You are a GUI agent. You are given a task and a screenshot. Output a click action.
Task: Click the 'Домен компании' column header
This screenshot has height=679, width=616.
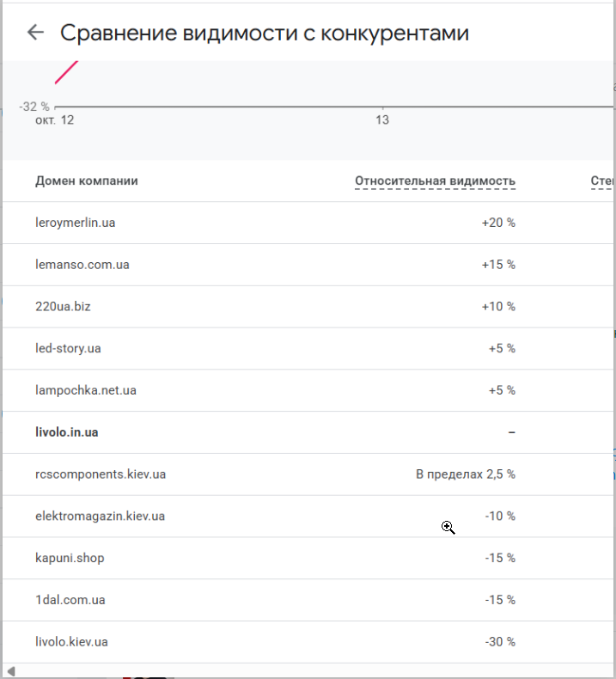[x=87, y=181]
